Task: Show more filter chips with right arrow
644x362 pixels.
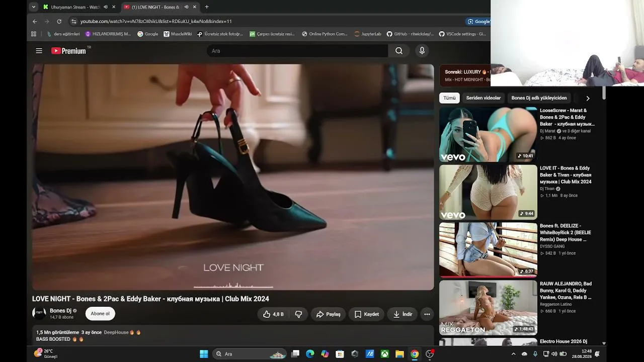Action: 588,98
